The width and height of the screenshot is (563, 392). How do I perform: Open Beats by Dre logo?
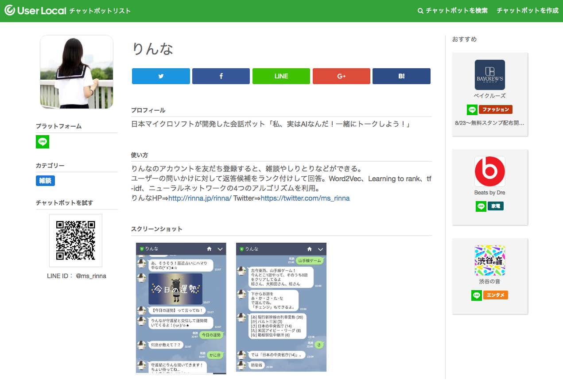coord(490,171)
